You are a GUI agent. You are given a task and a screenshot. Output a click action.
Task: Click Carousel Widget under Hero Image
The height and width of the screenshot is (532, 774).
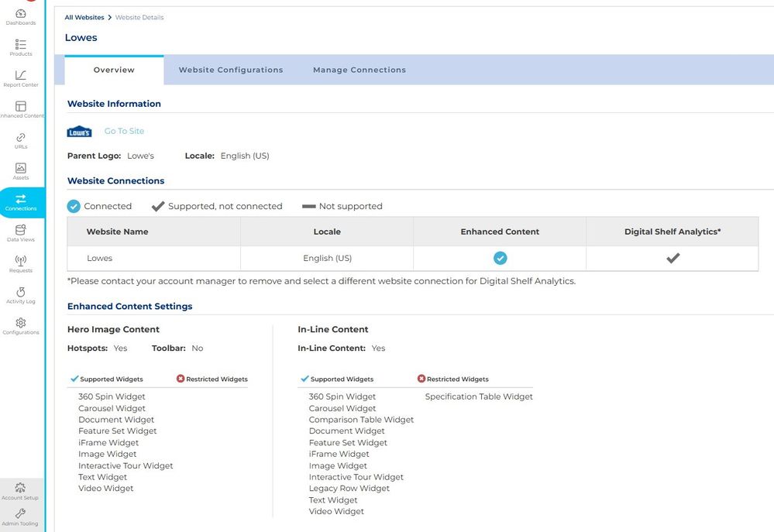pos(112,408)
